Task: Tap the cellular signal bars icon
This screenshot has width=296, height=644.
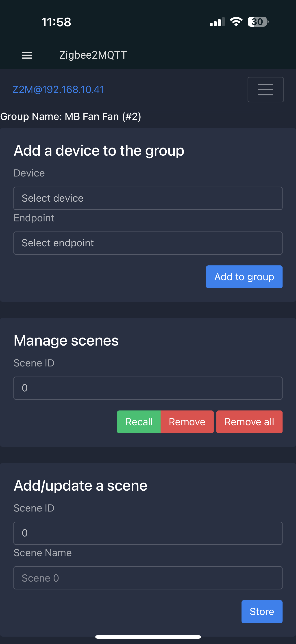Action: coord(217,22)
